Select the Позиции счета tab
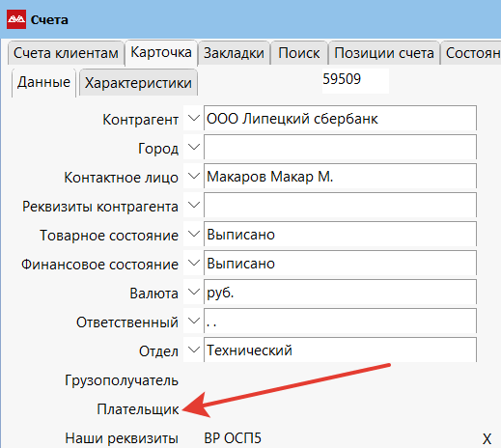This screenshot has width=501, height=448. tap(384, 53)
